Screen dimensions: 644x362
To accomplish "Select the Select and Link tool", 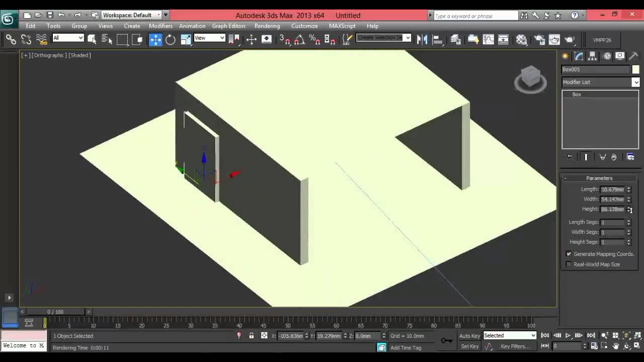I will (x=11, y=39).
